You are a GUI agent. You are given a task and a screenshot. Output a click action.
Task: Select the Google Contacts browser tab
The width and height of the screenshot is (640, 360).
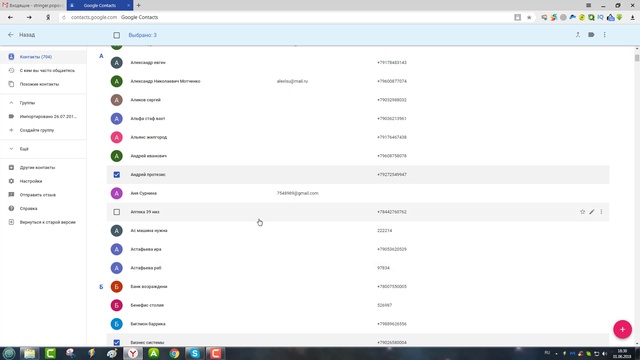(99, 5)
